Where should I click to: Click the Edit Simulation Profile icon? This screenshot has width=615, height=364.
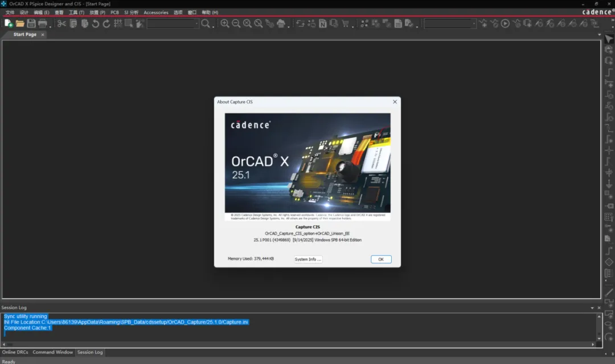coord(495,23)
